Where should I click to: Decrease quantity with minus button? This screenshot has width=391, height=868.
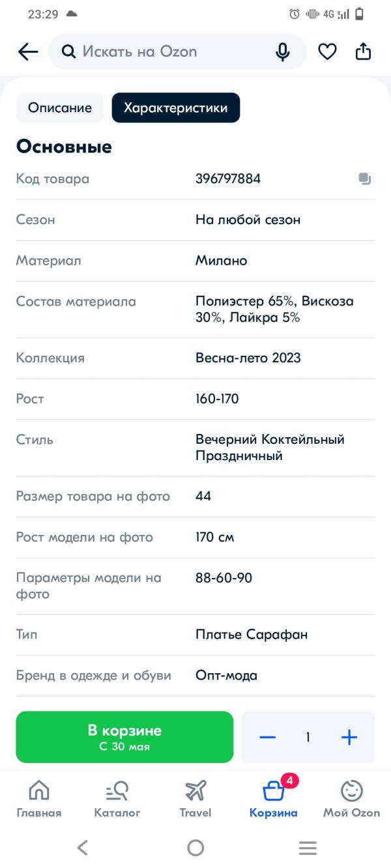tap(267, 737)
